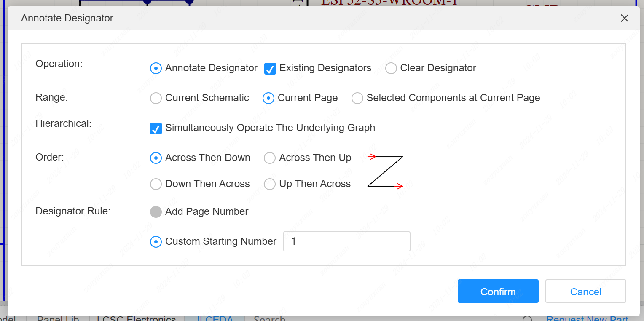Select the Current Page range

pos(268,98)
